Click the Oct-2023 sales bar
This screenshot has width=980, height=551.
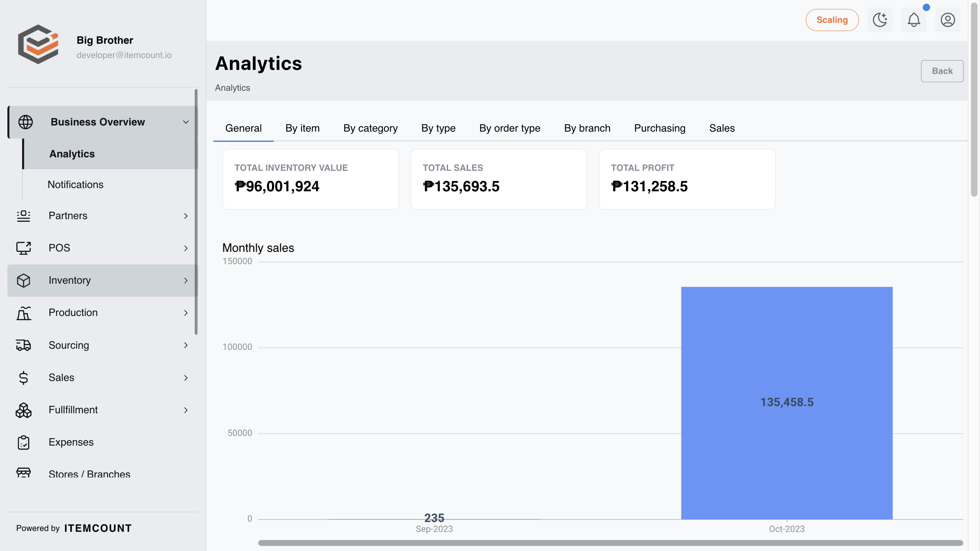click(787, 403)
